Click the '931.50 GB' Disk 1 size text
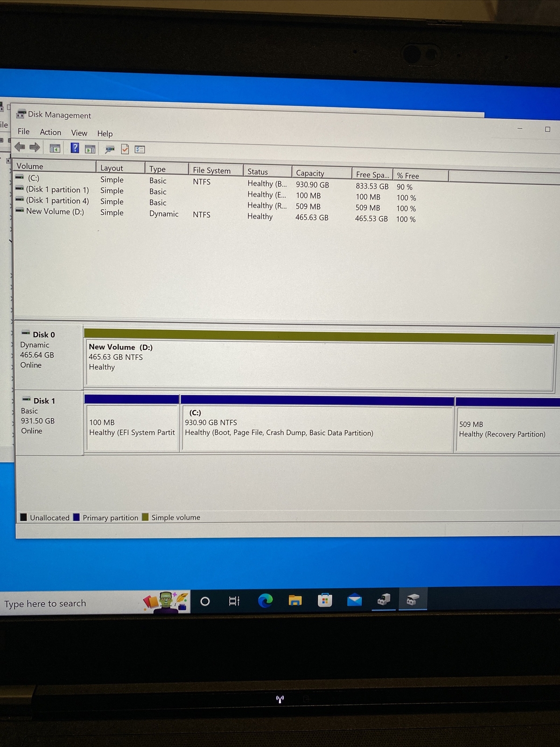Viewport: 560px width, 747px height. click(x=38, y=421)
